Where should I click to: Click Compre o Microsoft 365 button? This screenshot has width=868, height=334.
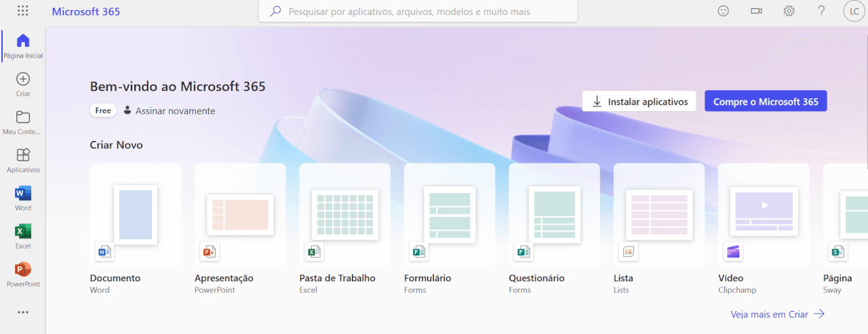(766, 102)
